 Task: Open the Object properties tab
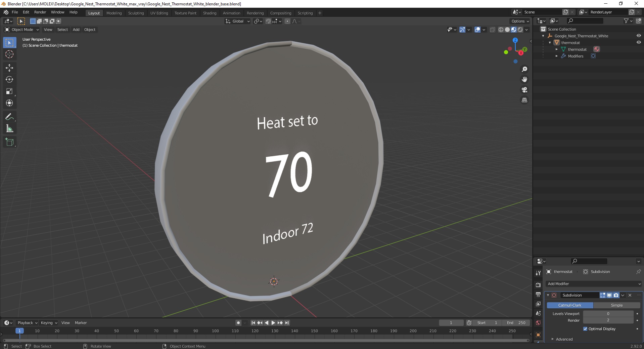[x=538, y=335]
